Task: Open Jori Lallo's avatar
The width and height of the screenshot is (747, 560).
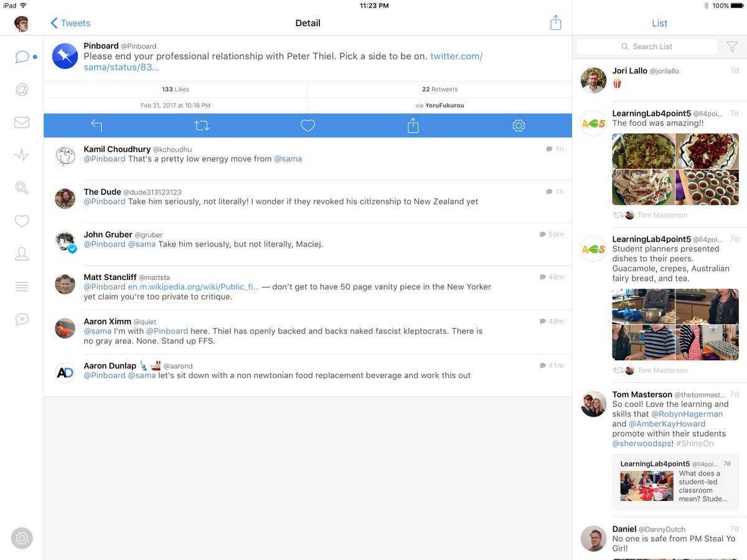Action: [593, 80]
